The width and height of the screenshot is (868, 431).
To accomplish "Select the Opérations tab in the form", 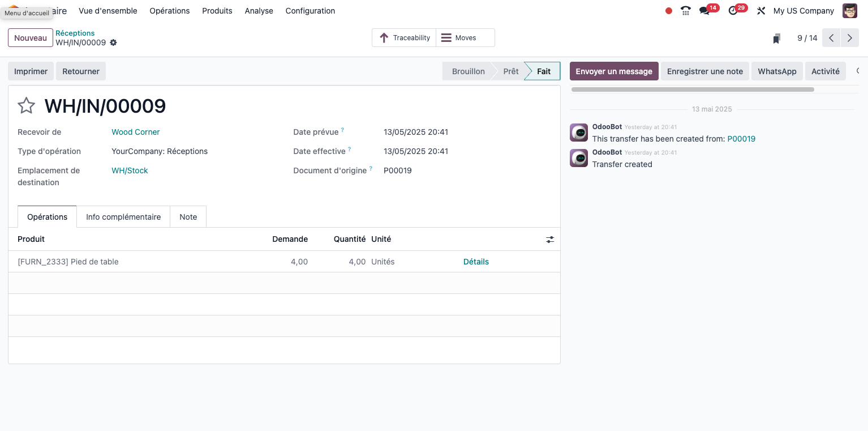I will point(48,217).
